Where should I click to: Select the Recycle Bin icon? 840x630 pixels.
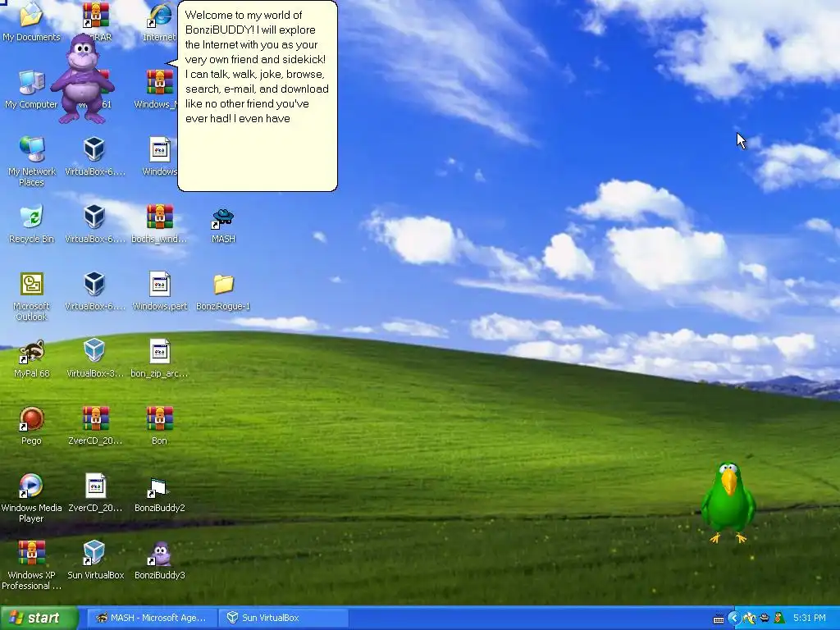[31, 224]
